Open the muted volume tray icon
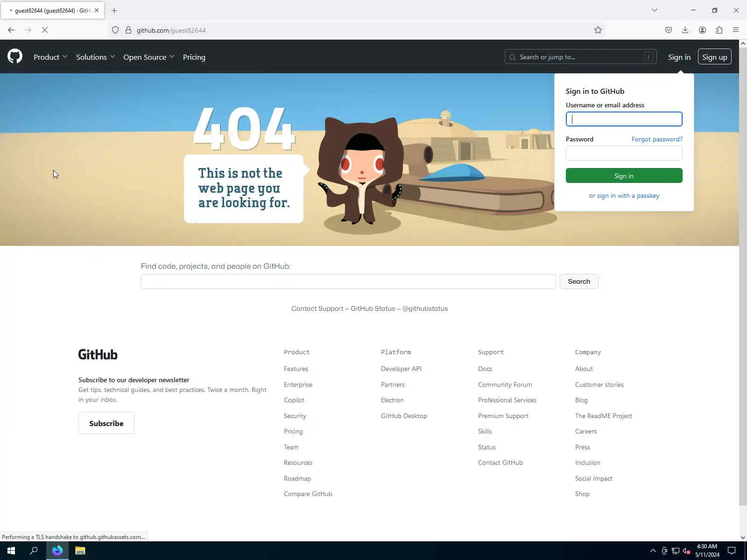The height and width of the screenshot is (560, 747). [x=686, y=551]
